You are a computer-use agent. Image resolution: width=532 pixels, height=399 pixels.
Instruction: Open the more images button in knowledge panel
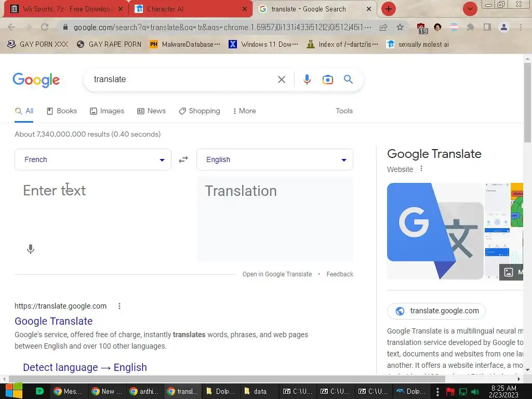(x=511, y=272)
